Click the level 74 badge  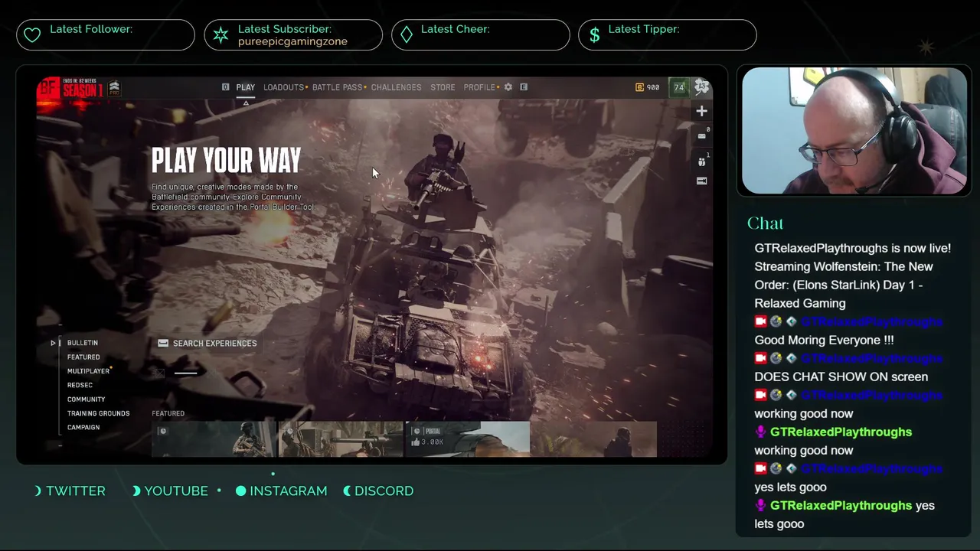point(678,87)
